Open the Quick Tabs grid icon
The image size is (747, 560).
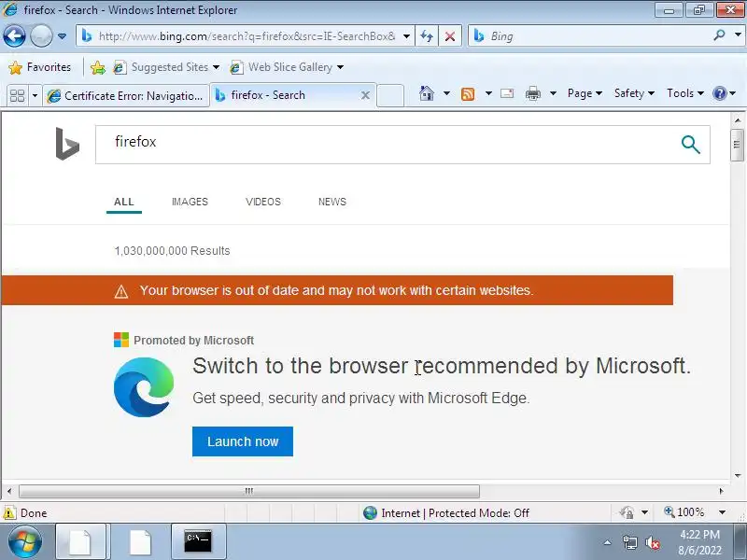click(x=18, y=95)
